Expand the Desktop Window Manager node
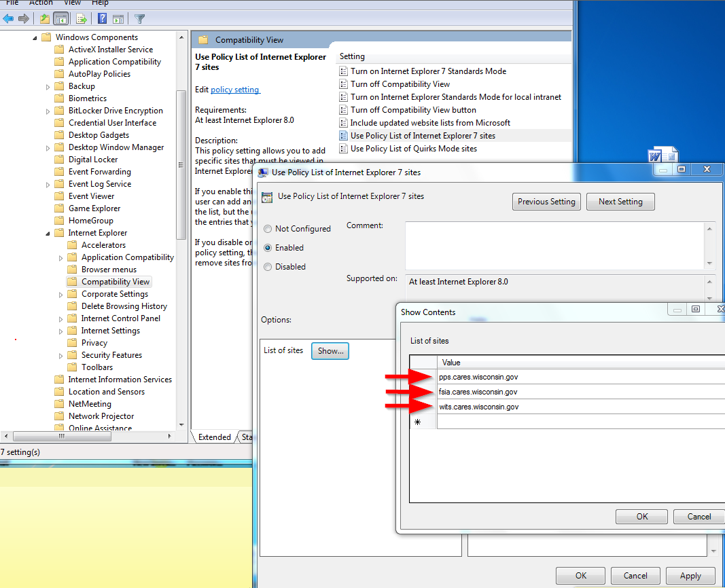This screenshot has width=725, height=588. (48, 148)
